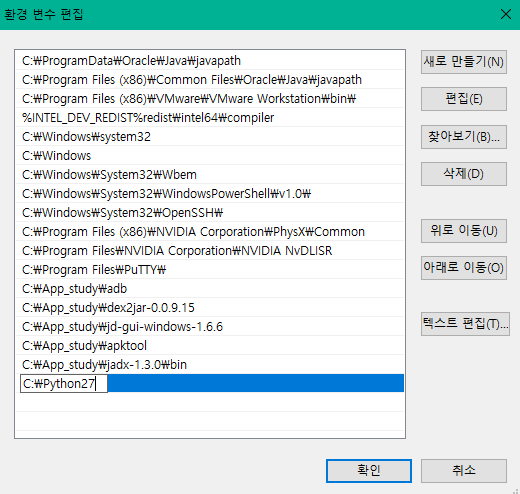Click into the C:\Python27 edit field
The image size is (520, 494).
(x=64, y=384)
